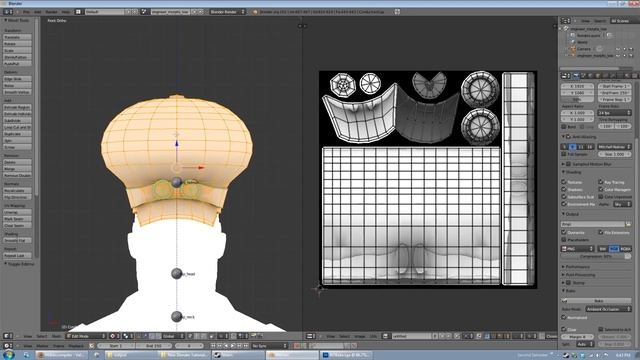Open the PNG file format dropdown
The image size is (640, 360).
pyautogui.click(x=578, y=249)
